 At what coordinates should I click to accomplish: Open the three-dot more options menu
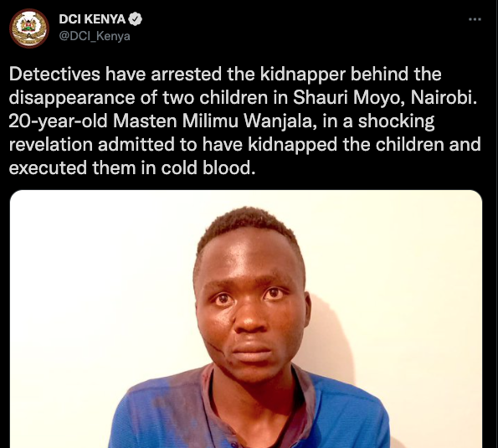475,19
